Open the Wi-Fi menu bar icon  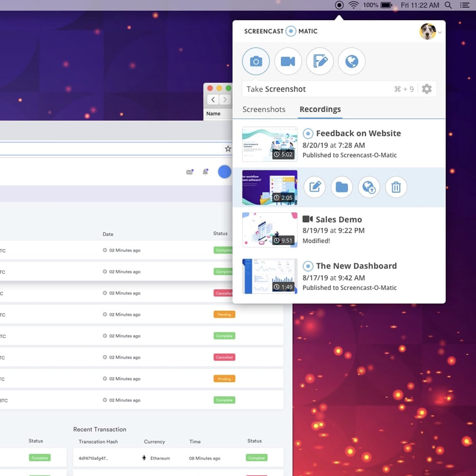353,5
